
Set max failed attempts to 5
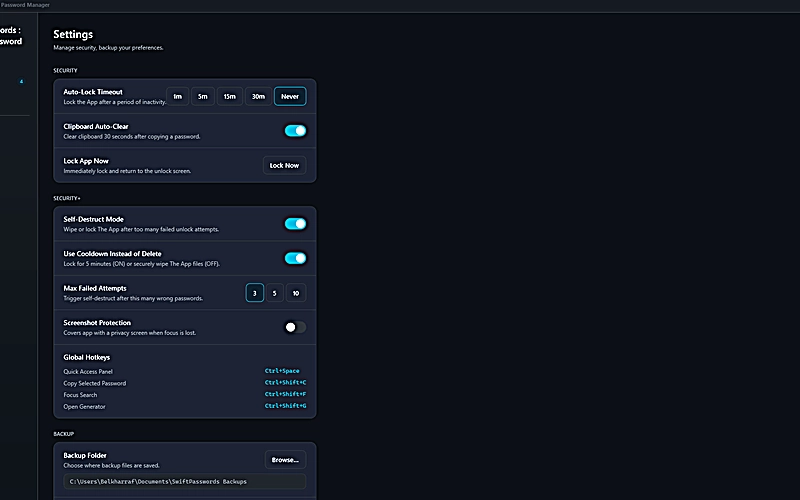click(x=274, y=293)
